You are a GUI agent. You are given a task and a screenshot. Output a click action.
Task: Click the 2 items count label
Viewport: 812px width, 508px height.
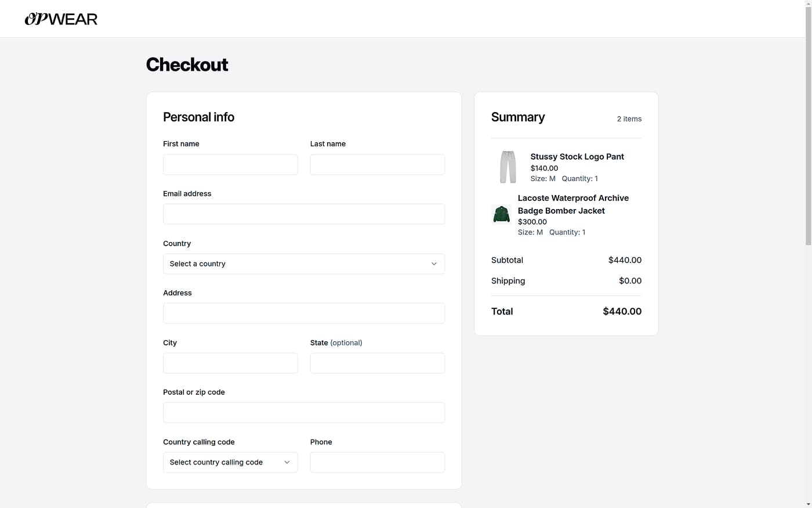click(x=629, y=119)
